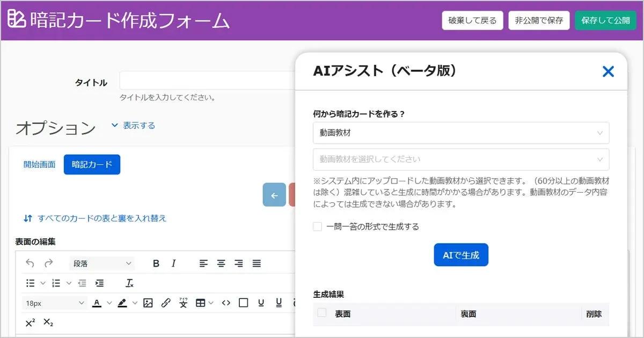
Task: Click the clear formatting Tx icon
Action: pyautogui.click(x=129, y=283)
